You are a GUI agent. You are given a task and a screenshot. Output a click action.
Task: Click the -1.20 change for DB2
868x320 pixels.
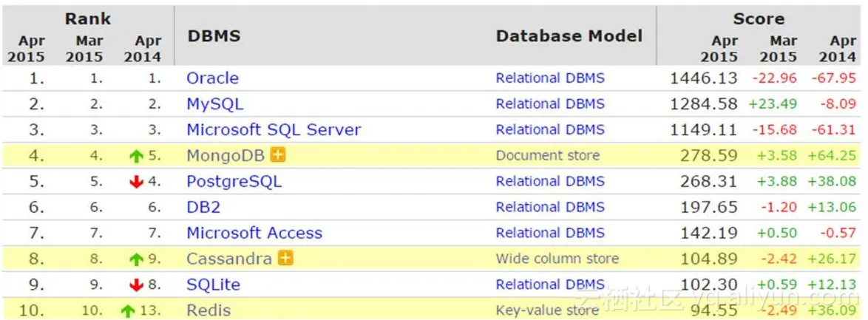coord(779,207)
